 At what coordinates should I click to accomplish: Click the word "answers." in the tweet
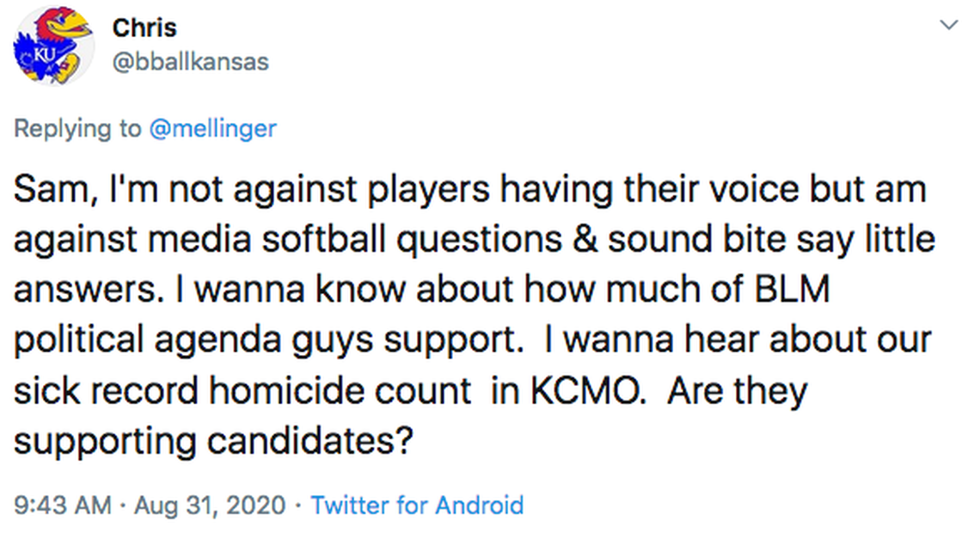[82, 291]
